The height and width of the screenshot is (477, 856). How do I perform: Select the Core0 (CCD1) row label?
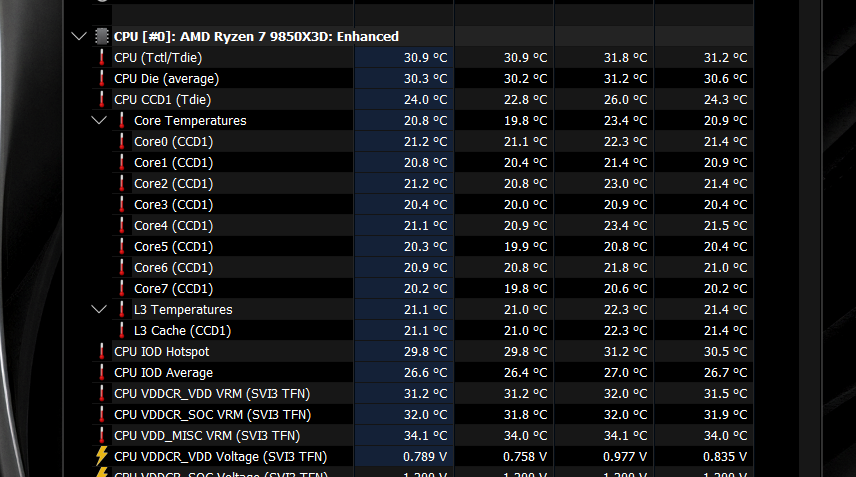174,142
